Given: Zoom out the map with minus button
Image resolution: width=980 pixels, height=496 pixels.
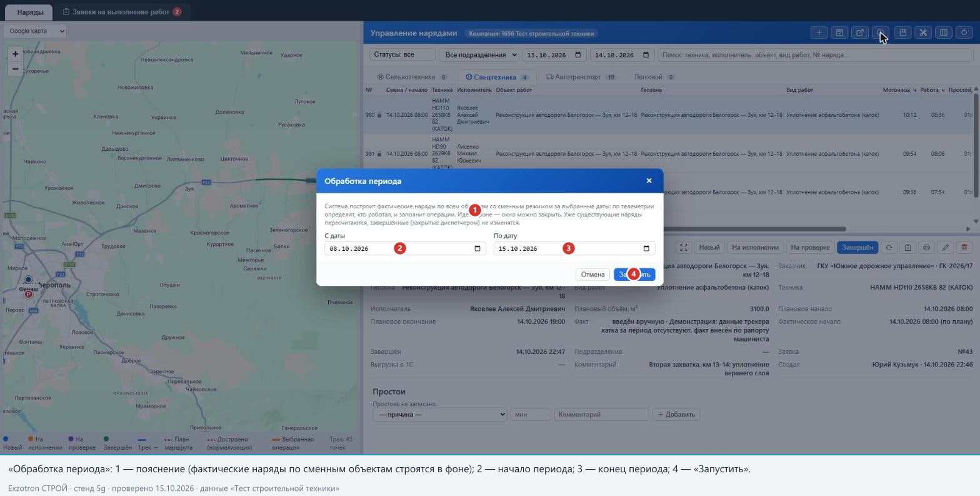Looking at the screenshot, I should pos(15,69).
